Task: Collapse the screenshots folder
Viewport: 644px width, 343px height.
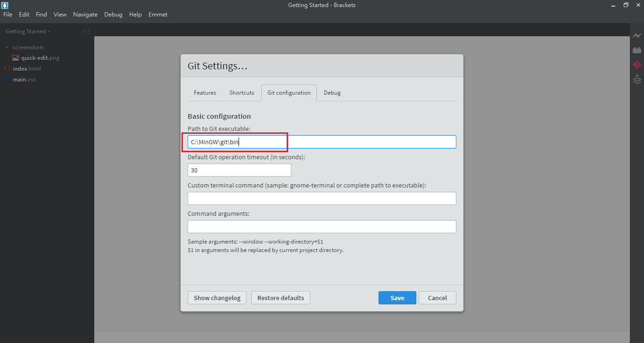Action: point(7,48)
